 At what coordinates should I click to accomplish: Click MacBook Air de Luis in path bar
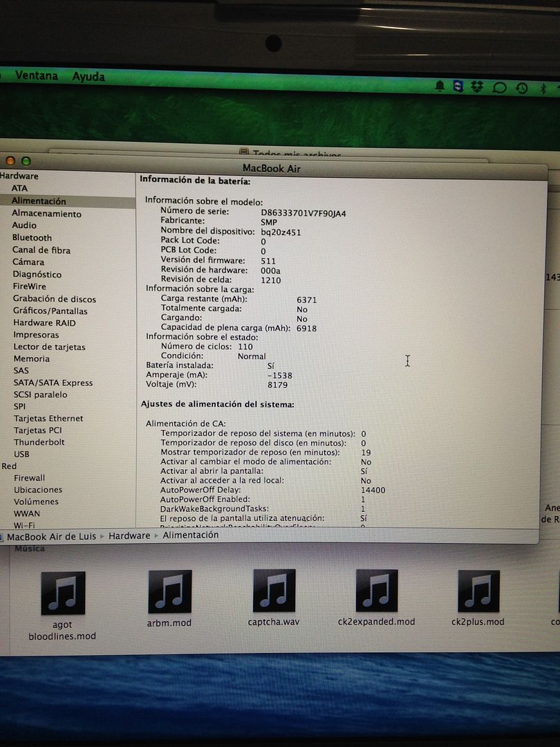(x=51, y=537)
